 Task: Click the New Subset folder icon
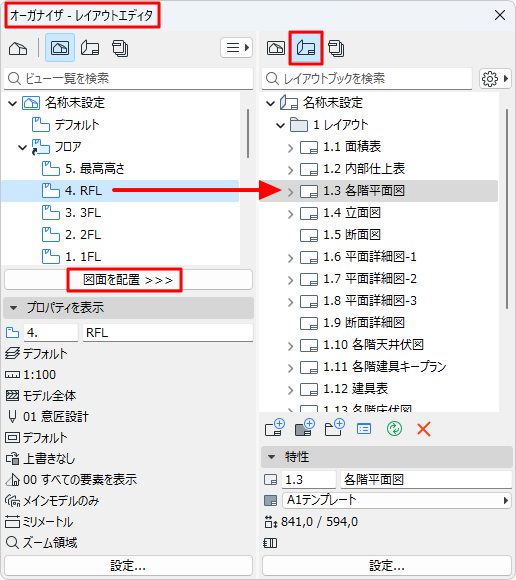335,428
